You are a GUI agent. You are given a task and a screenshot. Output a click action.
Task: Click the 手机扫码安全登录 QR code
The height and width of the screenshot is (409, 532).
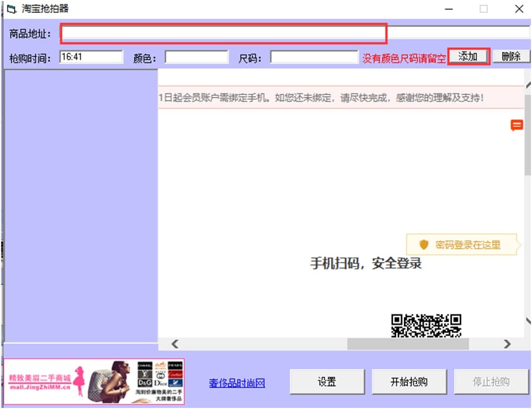(x=428, y=327)
